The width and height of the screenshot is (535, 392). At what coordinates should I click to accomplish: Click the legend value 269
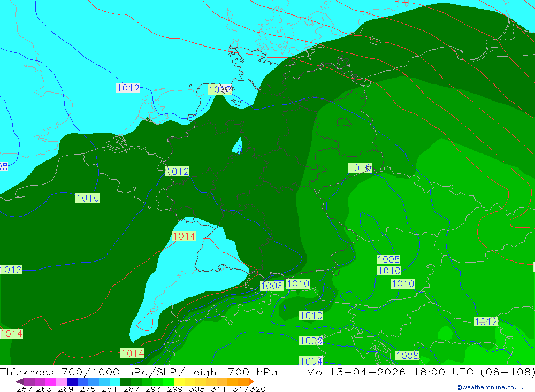tap(65, 389)
